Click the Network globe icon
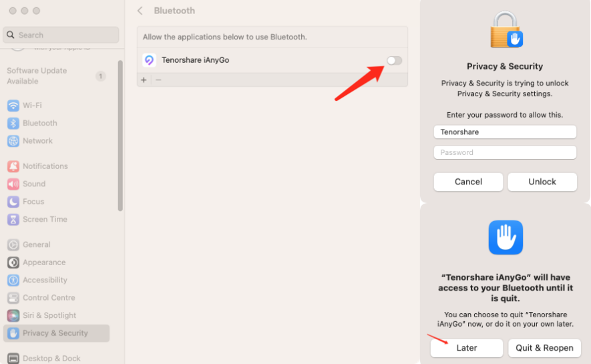 coord(13,141)
